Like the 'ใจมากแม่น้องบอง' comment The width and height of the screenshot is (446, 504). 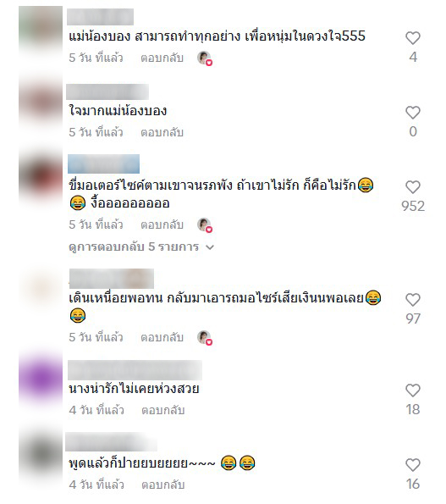[x=413, y=113]
